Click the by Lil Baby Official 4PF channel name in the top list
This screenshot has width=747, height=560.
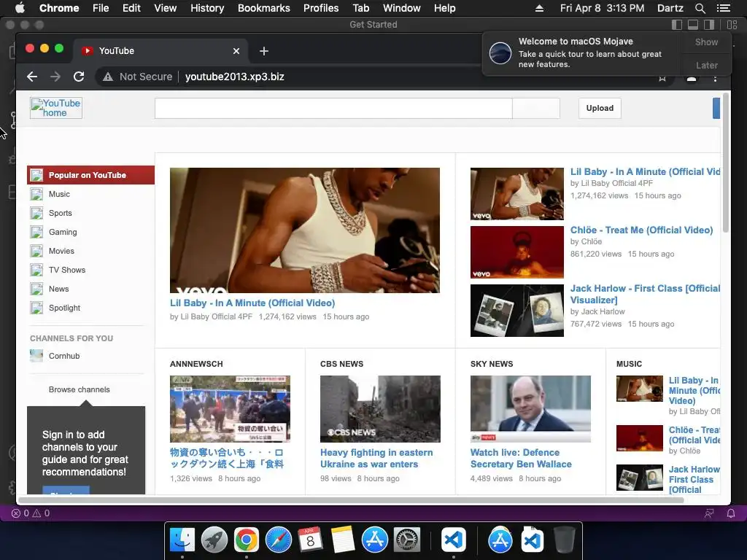pyautogui.click(x=611, y=183)
